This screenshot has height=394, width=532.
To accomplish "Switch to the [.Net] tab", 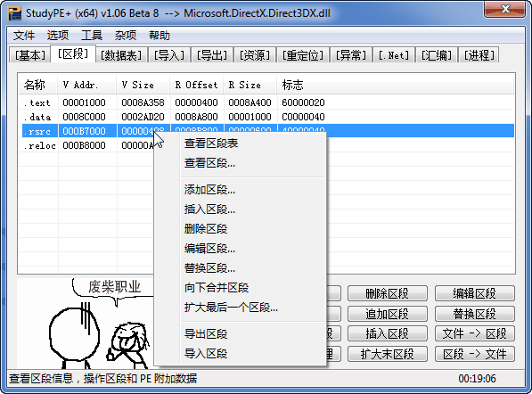I will click(x=394, y=55).
